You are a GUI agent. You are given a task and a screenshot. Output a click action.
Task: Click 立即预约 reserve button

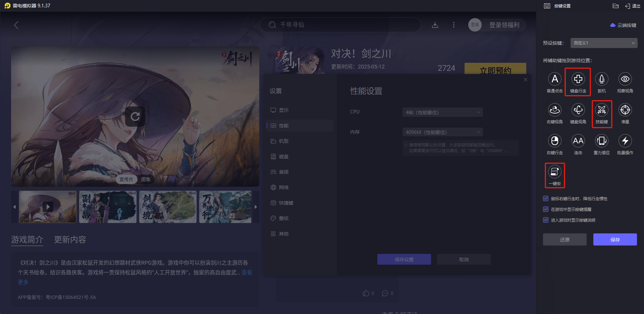(x=495, y=69)
